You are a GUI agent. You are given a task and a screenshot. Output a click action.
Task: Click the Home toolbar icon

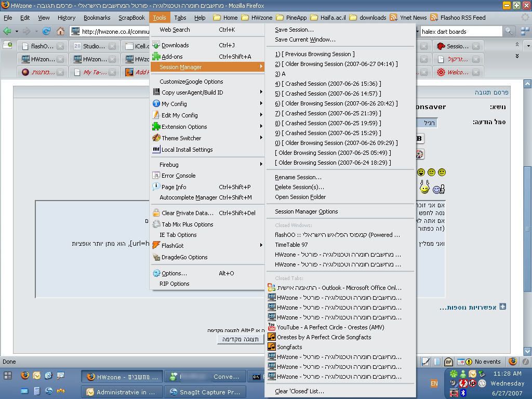pos(60,32)
